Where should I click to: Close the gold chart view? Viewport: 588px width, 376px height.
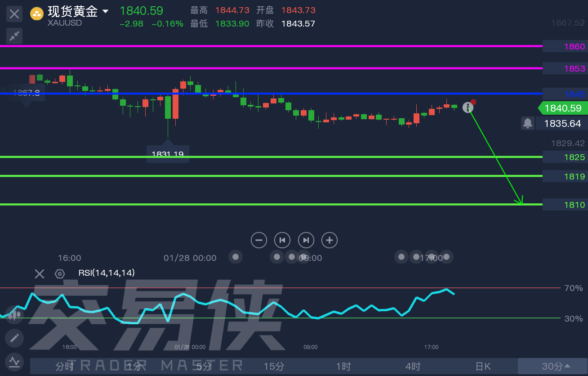click(x=14, y=13)
